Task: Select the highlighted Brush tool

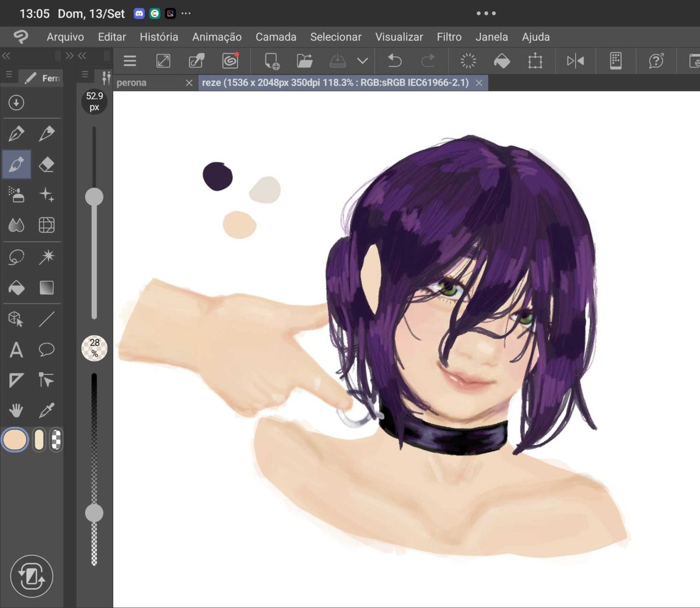Action: coord(16,165)
